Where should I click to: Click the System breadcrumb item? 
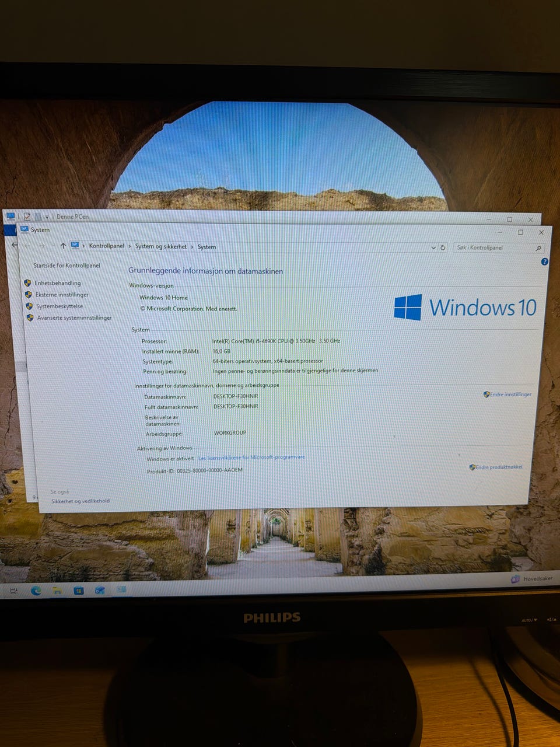(206, 247)
